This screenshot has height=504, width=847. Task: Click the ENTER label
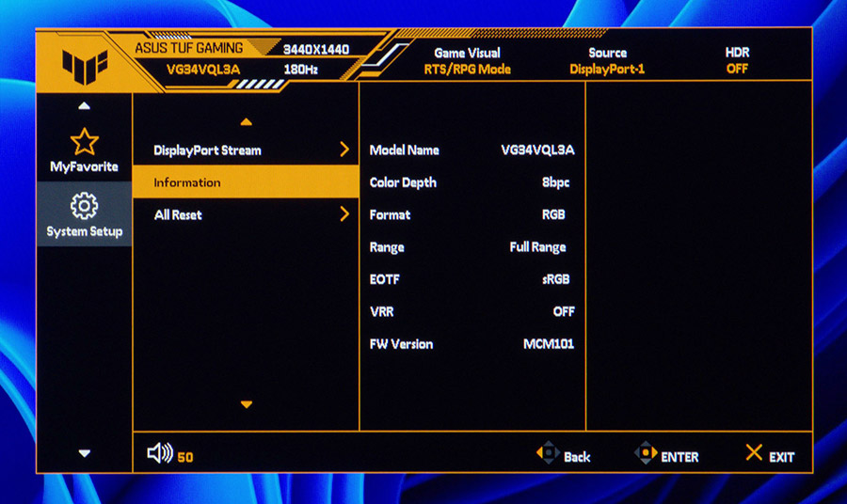click(679, 457)
